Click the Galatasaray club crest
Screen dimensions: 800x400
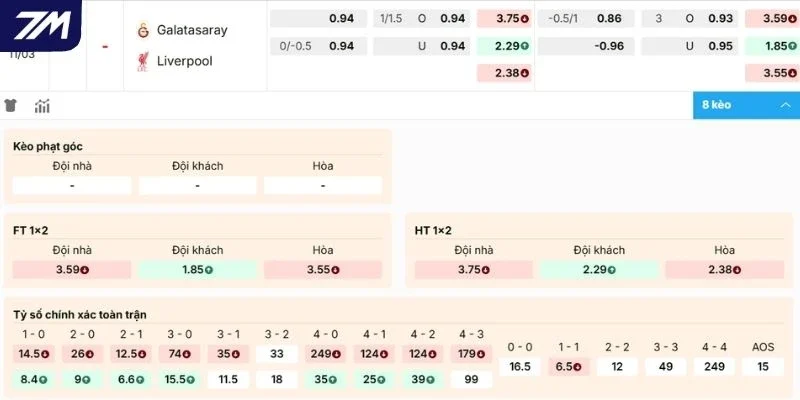click(143, 30)
